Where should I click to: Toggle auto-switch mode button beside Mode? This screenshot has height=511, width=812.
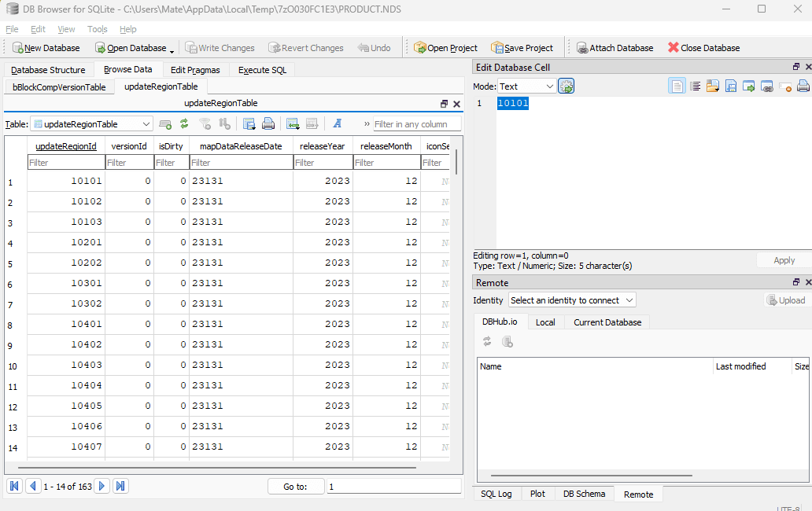(x=567, y=86)
